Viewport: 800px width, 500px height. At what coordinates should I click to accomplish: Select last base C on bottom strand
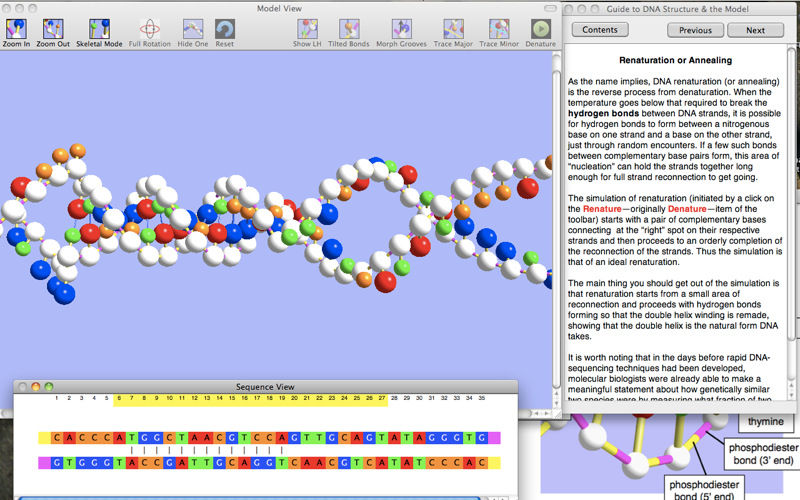[x=482, y=463]
